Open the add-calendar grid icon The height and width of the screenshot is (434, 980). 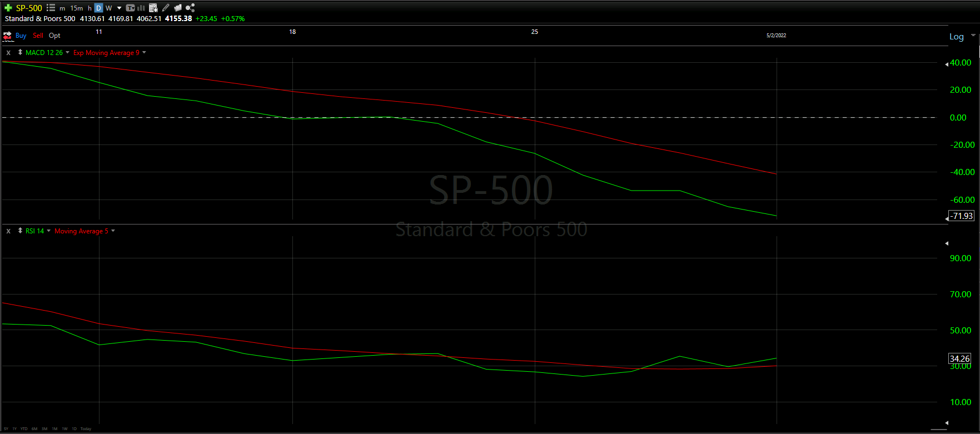pos(153,8)
